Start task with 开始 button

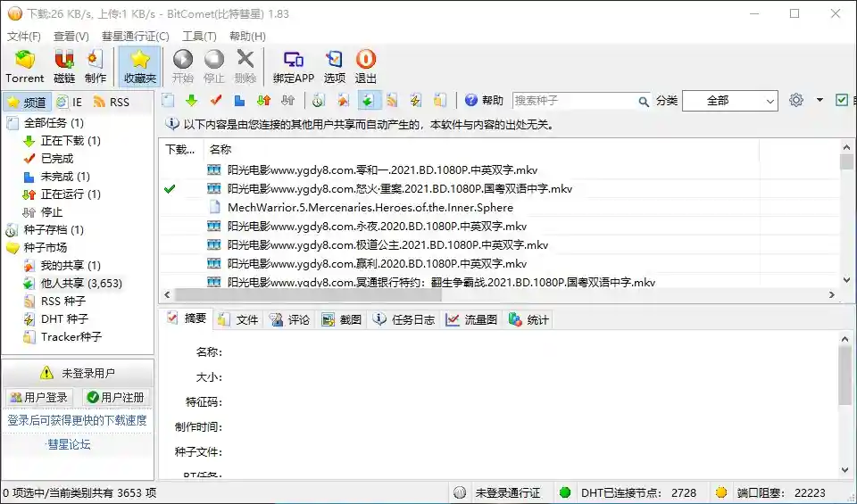(x=182, y=67)
